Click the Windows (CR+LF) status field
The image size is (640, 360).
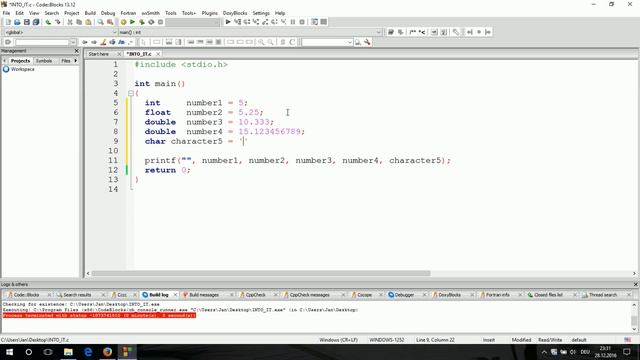point(338,340)
